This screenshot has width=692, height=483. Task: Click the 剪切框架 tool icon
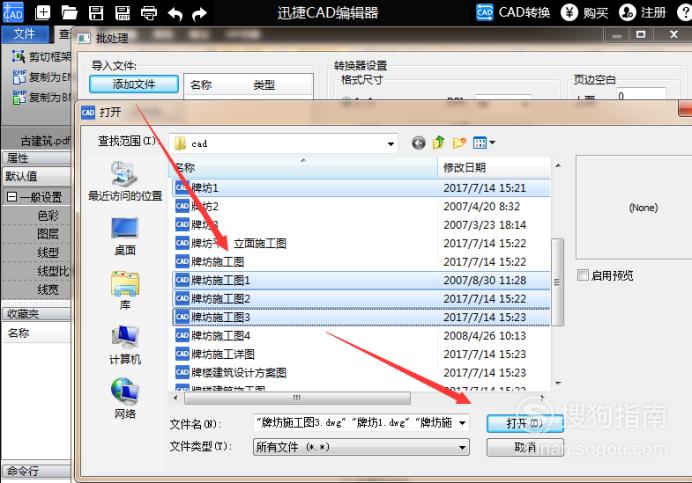click(19, 57)
